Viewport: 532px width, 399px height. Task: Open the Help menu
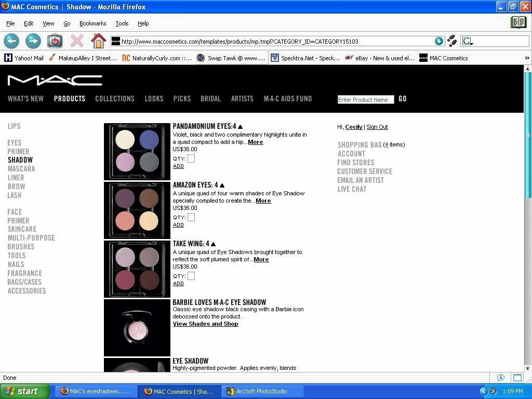coord(143,23)
